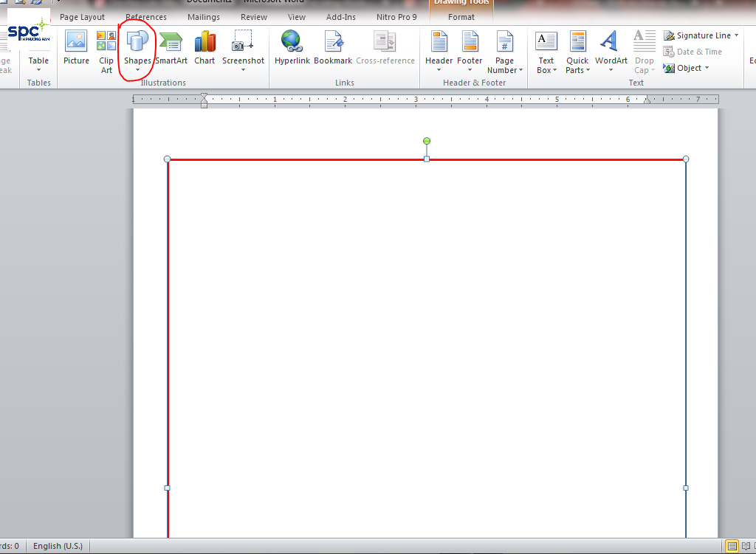The width and height of the screenshot is (756, 554).
Task: Switch to the Mailings tab
Action: (204, 17)
